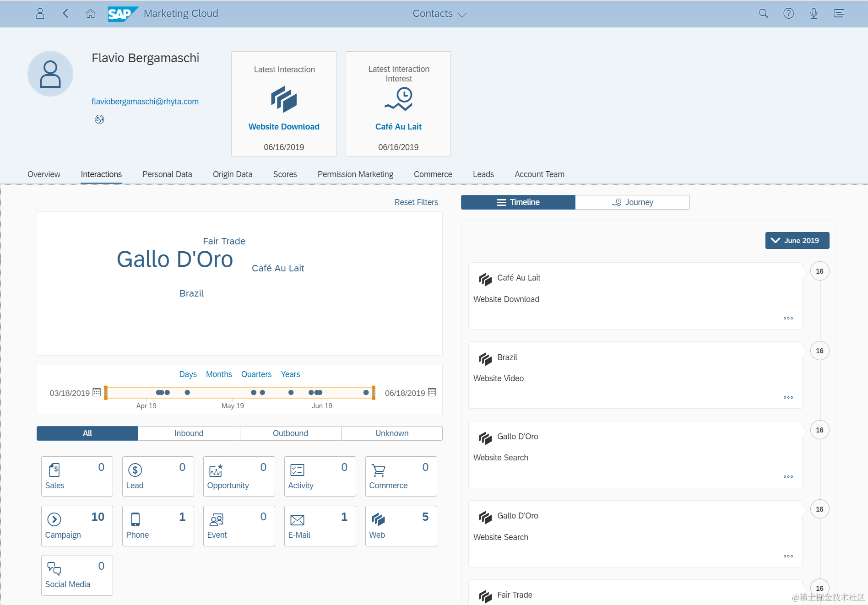The height and width of the screenshot is (605, 868).
Task: Set the timeline granularity to Days
Action: pyautogui.click(x=188, y=374)
